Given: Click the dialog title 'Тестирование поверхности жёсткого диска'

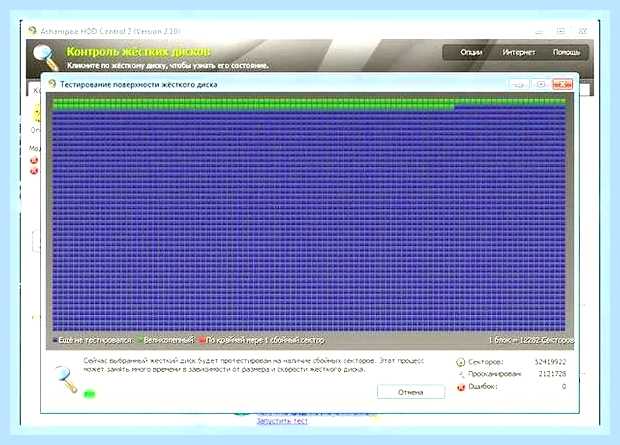Looking at the screenshot, I should point(138,84).
